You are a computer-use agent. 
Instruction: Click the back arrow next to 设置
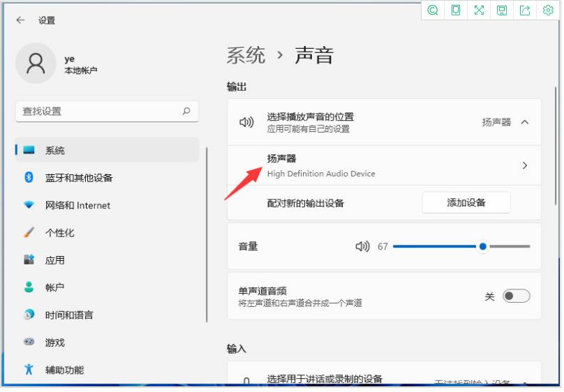20,20
